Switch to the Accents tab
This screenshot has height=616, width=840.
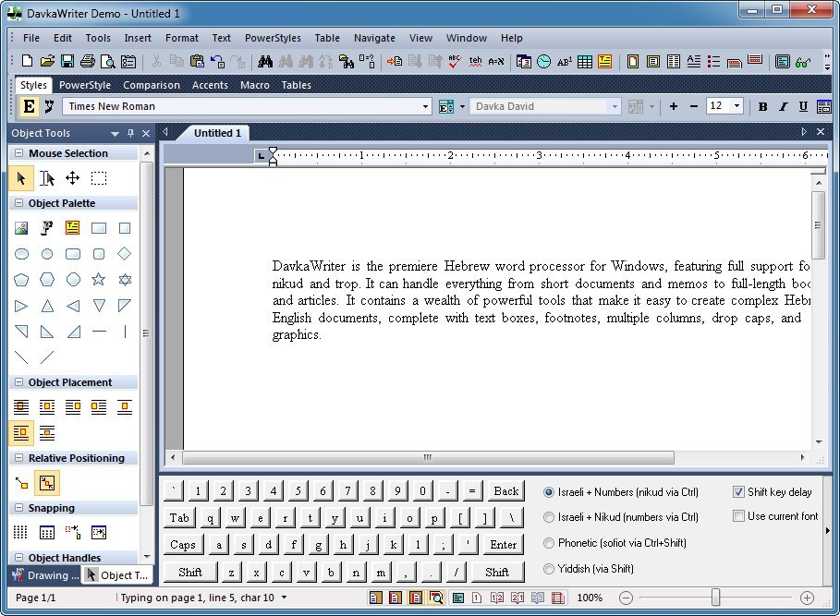coord(210,85)
